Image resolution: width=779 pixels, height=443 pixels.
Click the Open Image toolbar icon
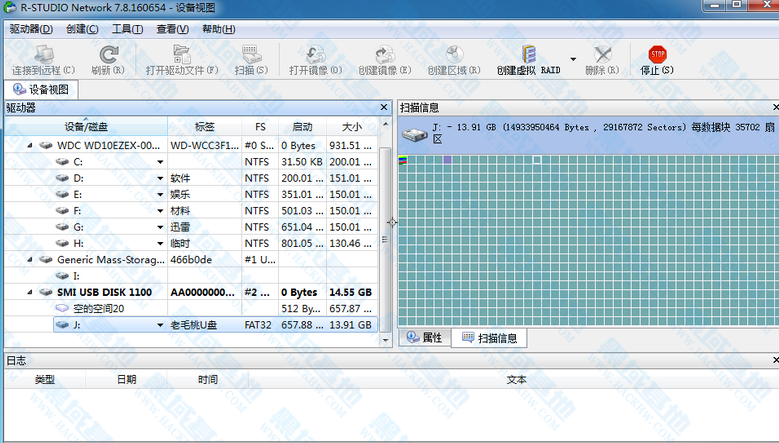pyautogui.click(x=316, y=54)
